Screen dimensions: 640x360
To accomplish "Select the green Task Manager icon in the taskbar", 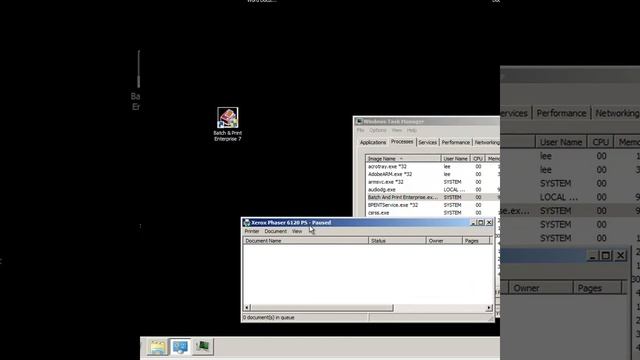I will coord(203,347).
